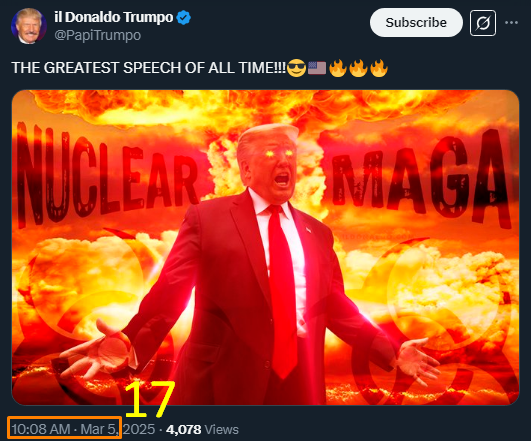Click the Subscribe button
The image size is (531, 441).
(x=416, y=23)
